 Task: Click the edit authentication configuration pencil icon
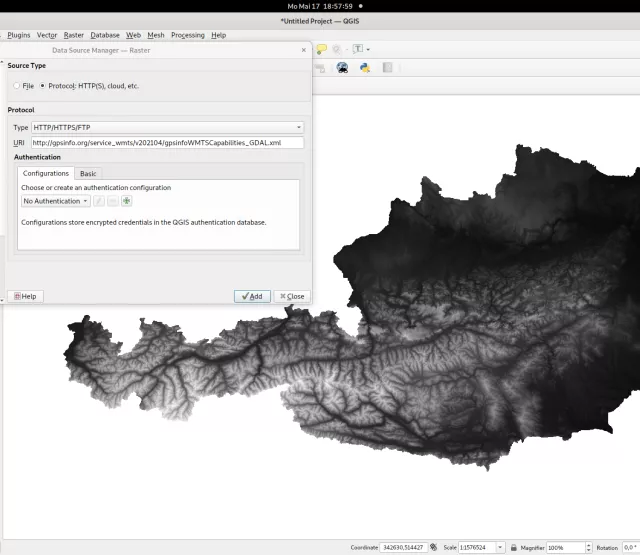coord(99,201)
